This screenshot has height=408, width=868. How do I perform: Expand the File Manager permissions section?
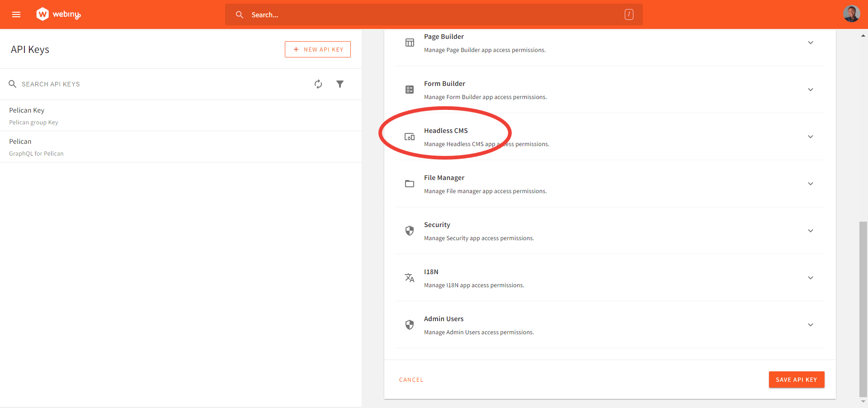[x=811, y=184]
